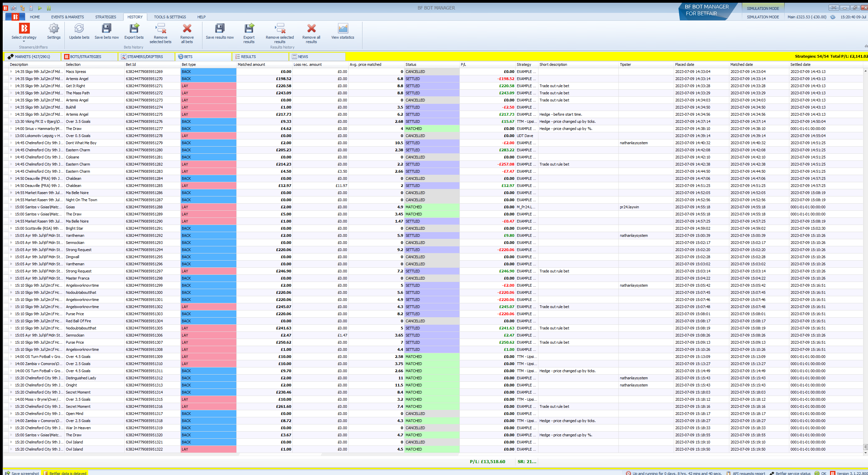Click the pr24.laywin tipster cell
This screenshot has width=868, height=475.
646,207
